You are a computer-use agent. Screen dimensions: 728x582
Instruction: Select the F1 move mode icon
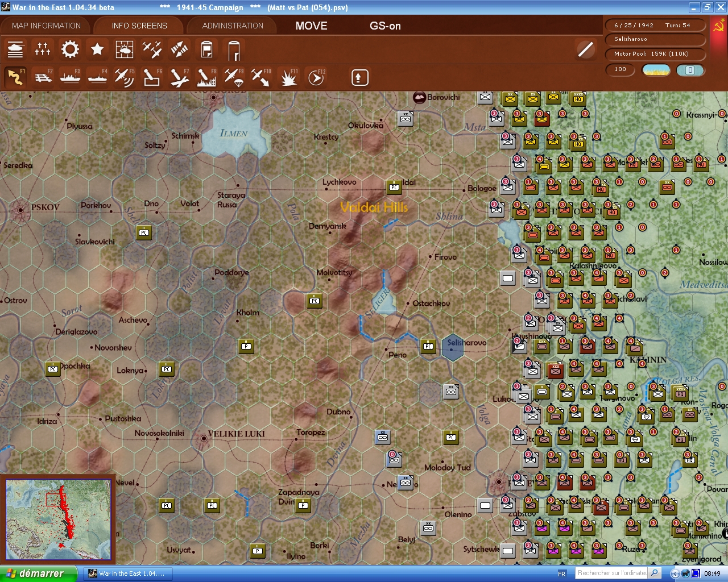(15, 77)
